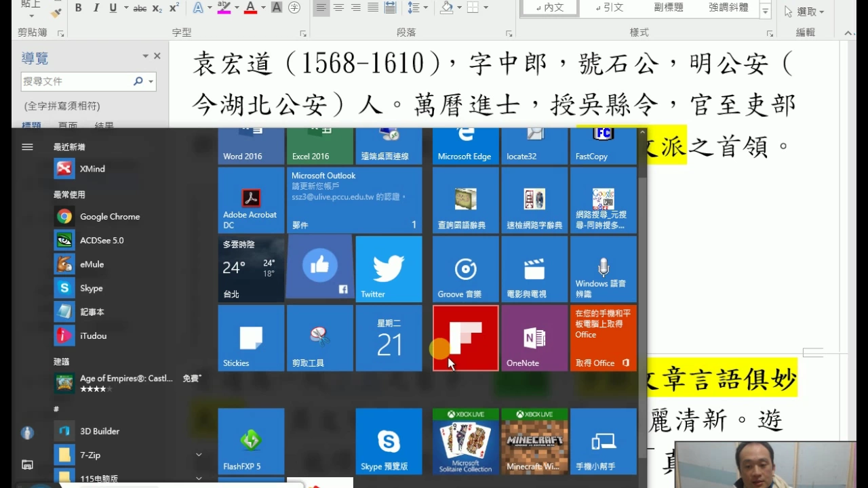
Task: Open borders dropdown arrow
Action: [487, 8]
